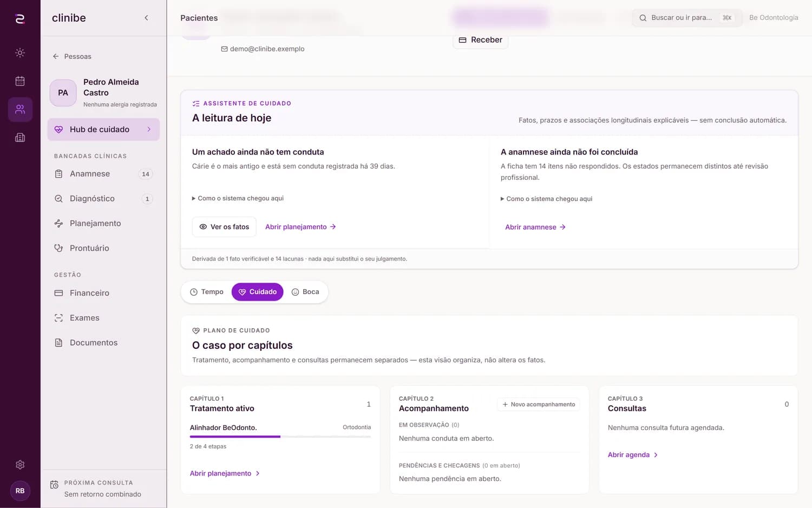The width and height of the screenshot is (812, 508).
Task: Collapse the clinibe sidebar with the chevron
Action: pos(146,18)
